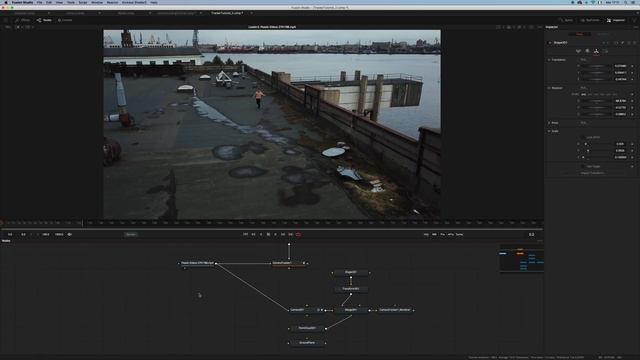640x360 pixels.
Task: Open the Console panel
Action: click(x=65, y=20)
